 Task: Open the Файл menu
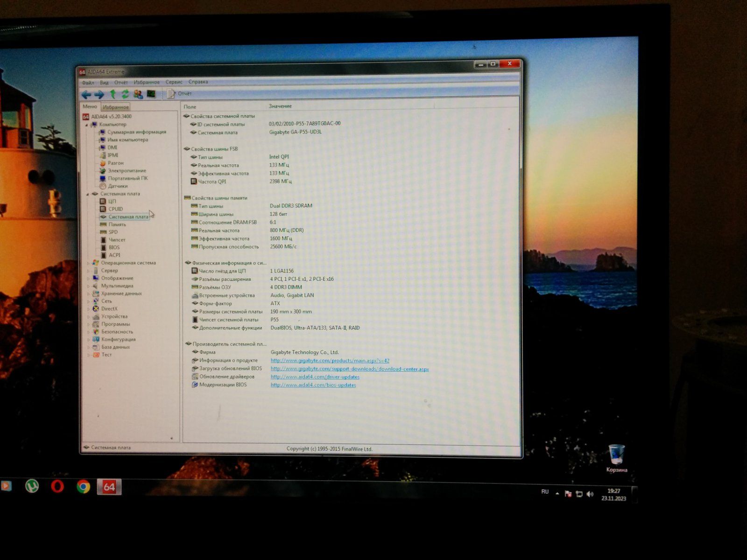click(88, 83)
